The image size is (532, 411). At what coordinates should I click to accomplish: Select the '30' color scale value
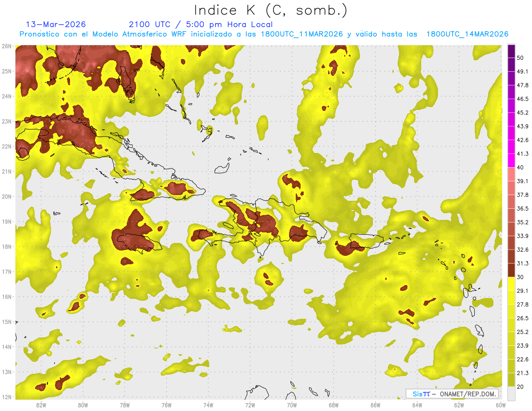521,277
